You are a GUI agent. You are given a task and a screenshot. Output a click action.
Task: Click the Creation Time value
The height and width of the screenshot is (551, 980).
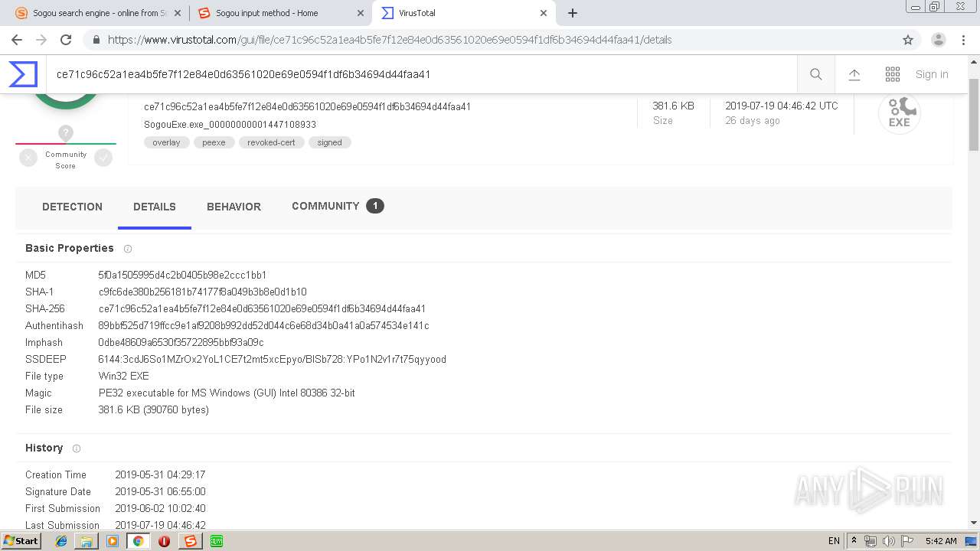160,474
